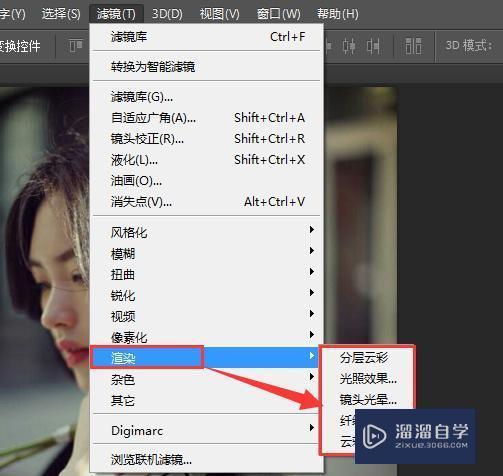Apply last filter 滤镜库 Ctrl+F

[207, 37]
